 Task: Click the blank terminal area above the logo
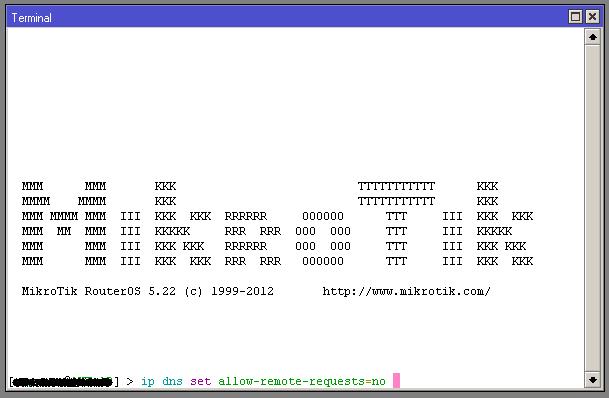[x=295, y=101]
